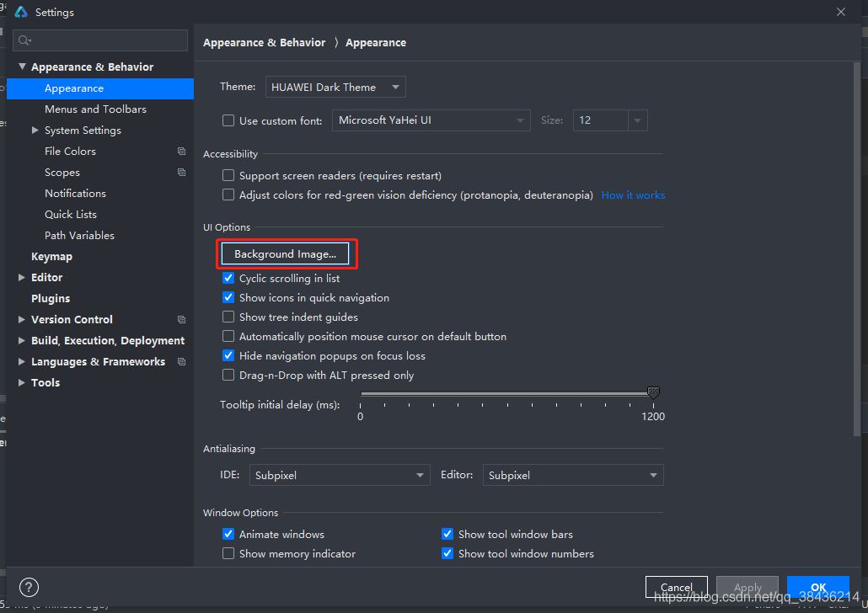Click Appearance & Behavior in the breadcrumb
Image resolution: width=868 pixels, height=613 pixels.
point(264,43)
